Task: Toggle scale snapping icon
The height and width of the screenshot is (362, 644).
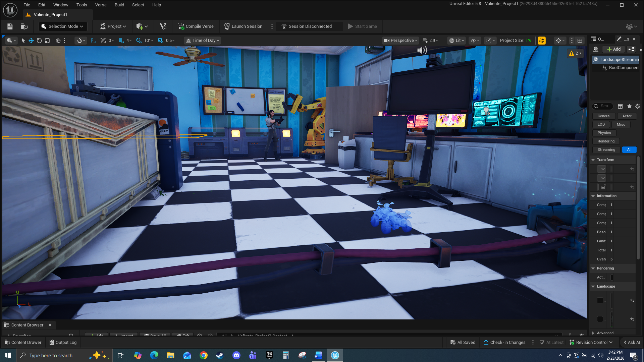Action: click(x=161, y=41)
